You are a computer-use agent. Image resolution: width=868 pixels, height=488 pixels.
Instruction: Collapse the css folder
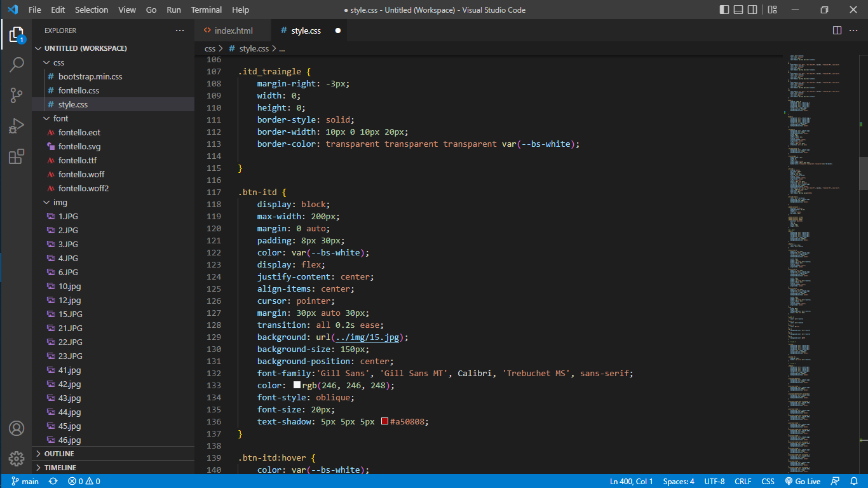coord(113,62)
